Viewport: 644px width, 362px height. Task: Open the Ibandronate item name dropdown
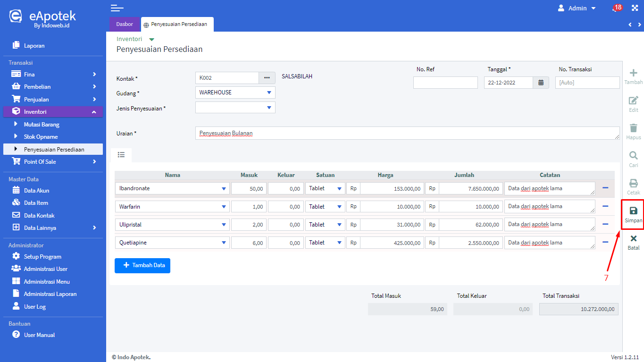pos(172,188)
